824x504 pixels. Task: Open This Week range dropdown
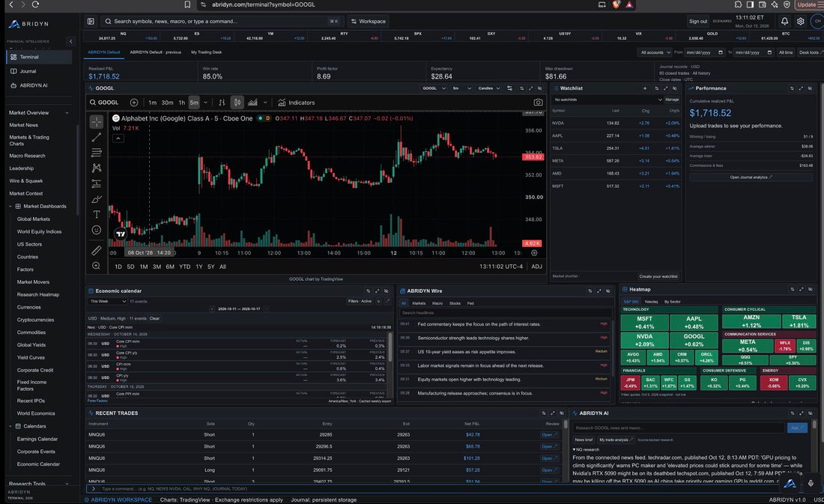(x=107, y=301)
